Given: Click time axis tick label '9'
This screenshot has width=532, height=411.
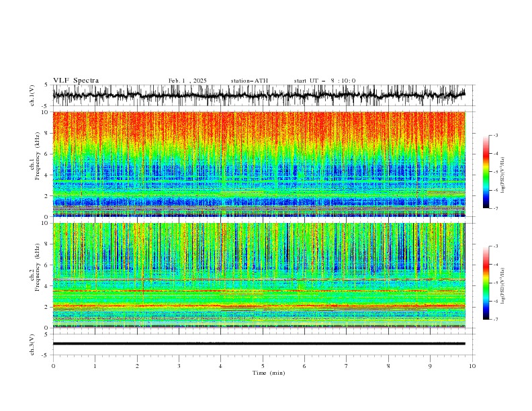Looking at the screenshot, I should click(x=430, y=366).
